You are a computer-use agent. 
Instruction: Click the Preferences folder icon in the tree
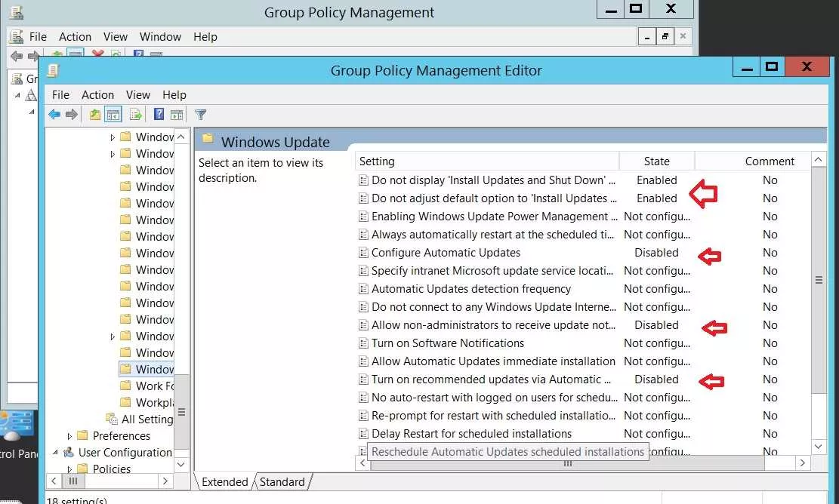tap(82, 435)
